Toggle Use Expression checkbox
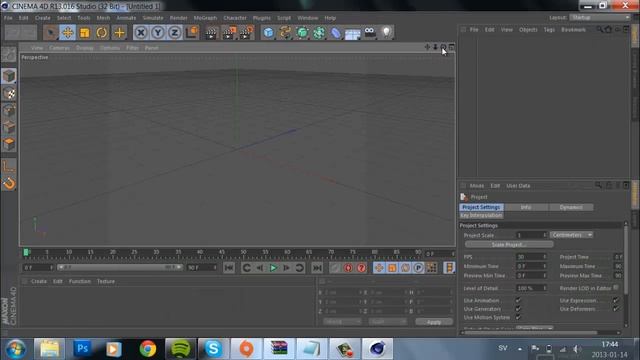 click(616, 300)
